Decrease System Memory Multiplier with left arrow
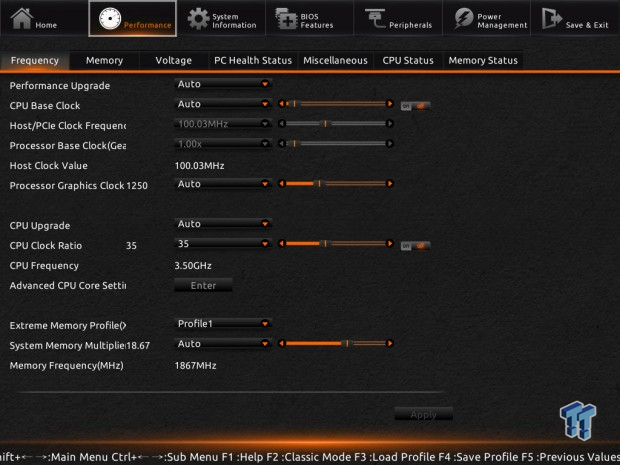Viewport: 620px width, 465px height. (281, 343)
